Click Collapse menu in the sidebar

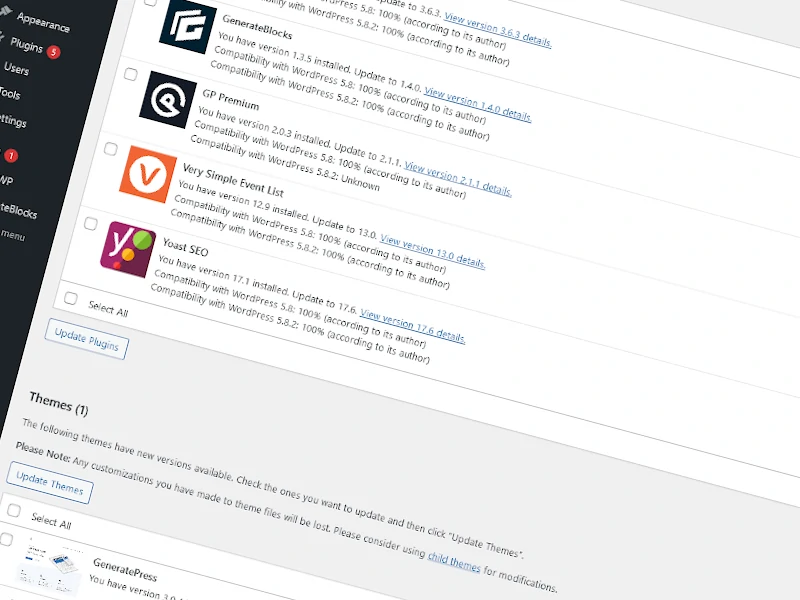[12, 235]
